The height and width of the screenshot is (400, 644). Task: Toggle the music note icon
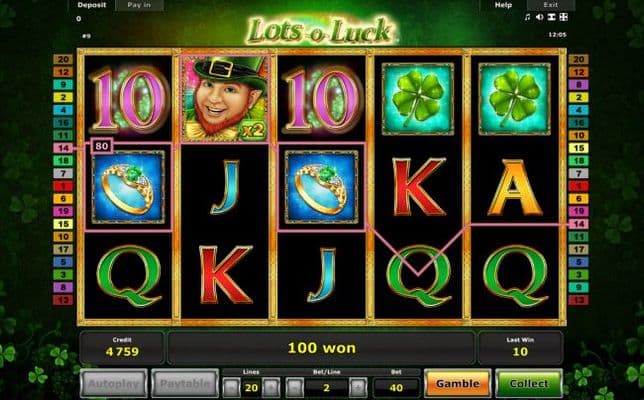(x=527, y=17)
